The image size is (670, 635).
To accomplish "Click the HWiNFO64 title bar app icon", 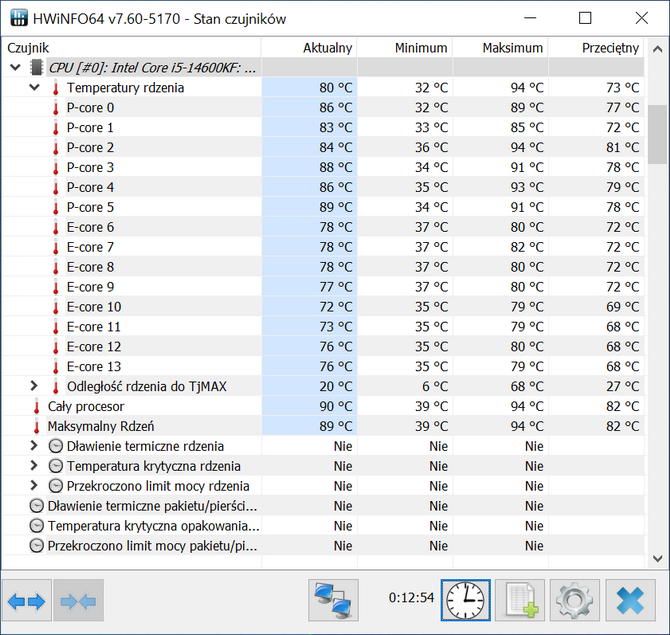I will 19,18.
